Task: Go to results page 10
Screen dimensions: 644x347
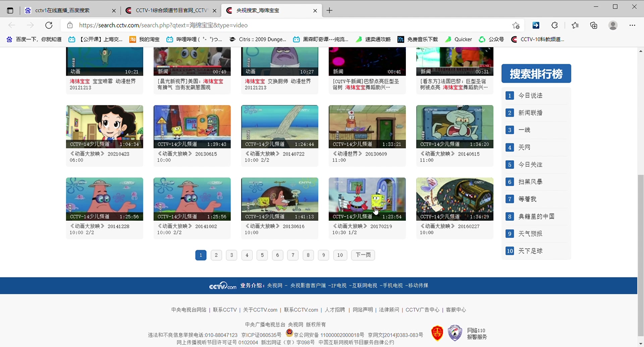Action: click(x=340, y=255)
